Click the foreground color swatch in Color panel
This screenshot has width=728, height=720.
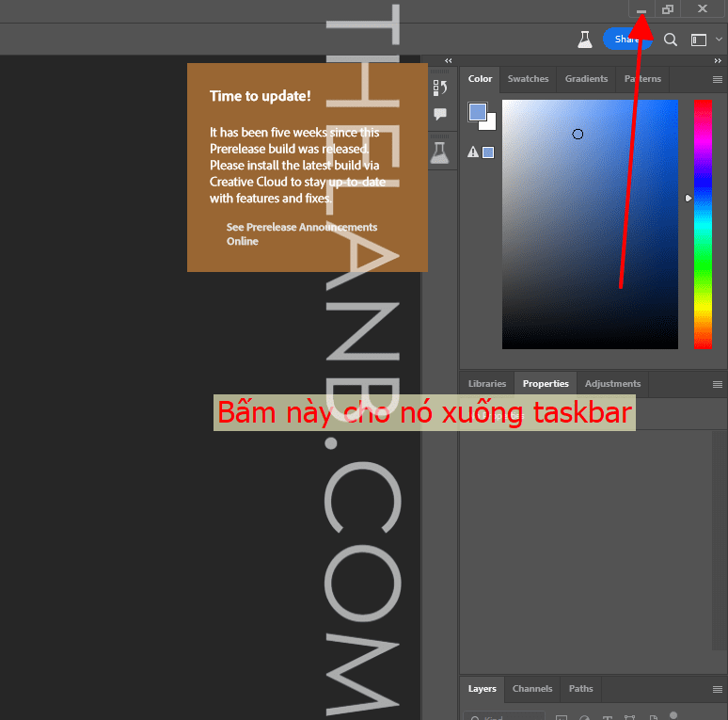click(478, 113)
